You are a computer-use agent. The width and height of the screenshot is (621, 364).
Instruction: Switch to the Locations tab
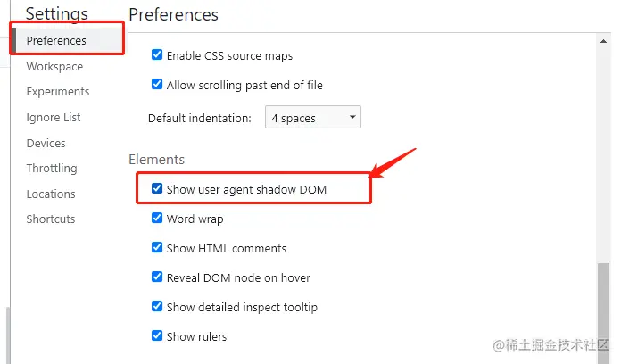[51, 194]
